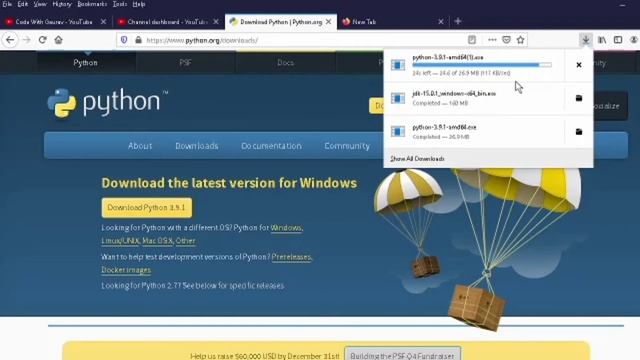640x360 pixels.
Task: Open completed python-3.9.1-amd64.exe download entry
Action: click(474, 132)
